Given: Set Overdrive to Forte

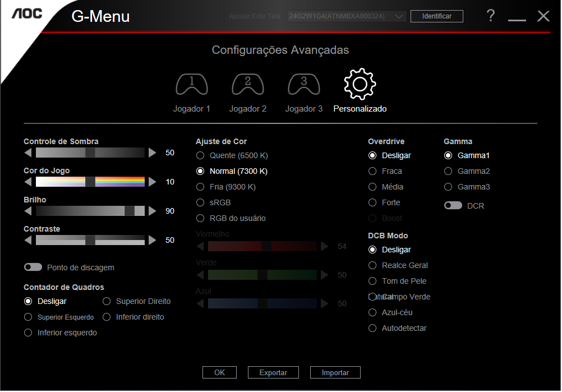Looking at the screenshot, I should tap(384, 203).
